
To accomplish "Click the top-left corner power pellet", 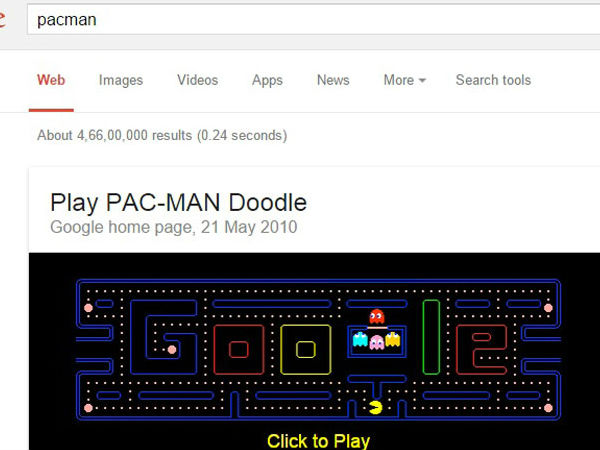I will [x=88, y=308].
